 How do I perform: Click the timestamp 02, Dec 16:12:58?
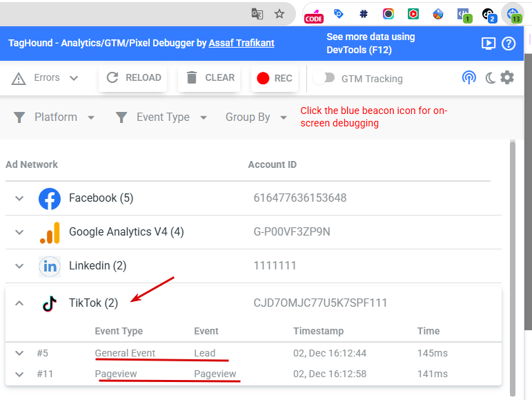pos(330,374)
